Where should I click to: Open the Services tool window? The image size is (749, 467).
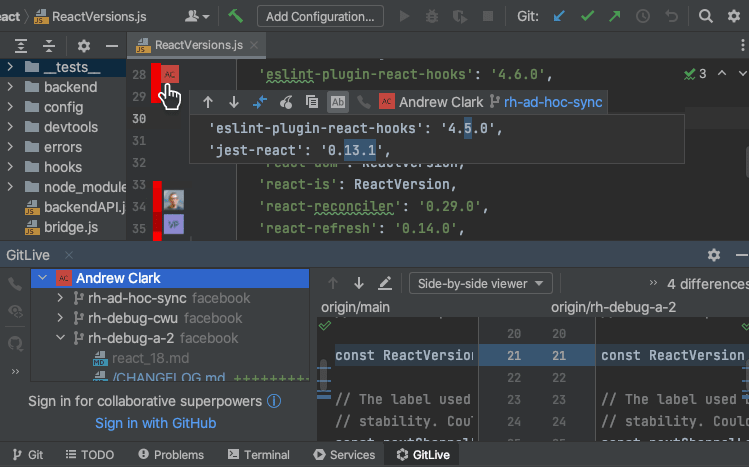(344, 455)
